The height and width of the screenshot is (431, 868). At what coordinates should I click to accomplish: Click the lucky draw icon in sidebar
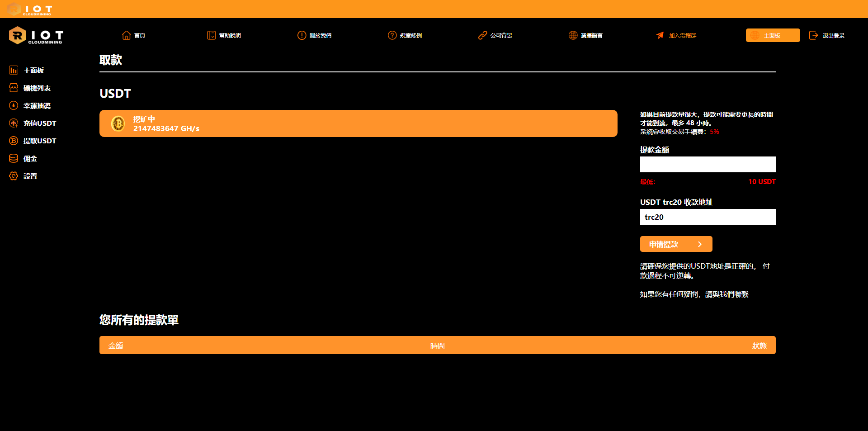tap(14, 105)
